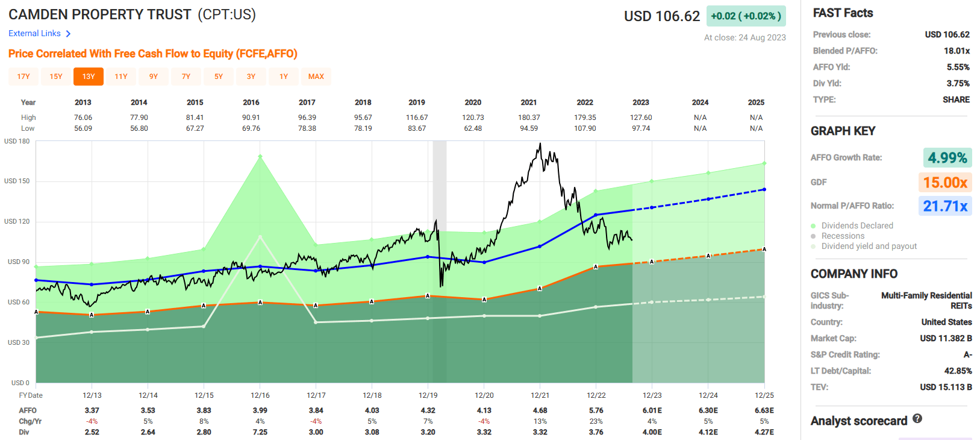Image resolution: width=980 pixels, height=440 pixels.
Task: Click Multi-Family Residential REITs sub-industry value
Action: click(x=926, y=301)
